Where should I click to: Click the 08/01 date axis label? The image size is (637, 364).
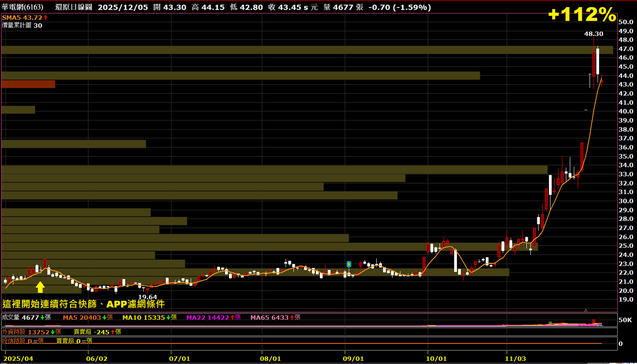[271, 358]
